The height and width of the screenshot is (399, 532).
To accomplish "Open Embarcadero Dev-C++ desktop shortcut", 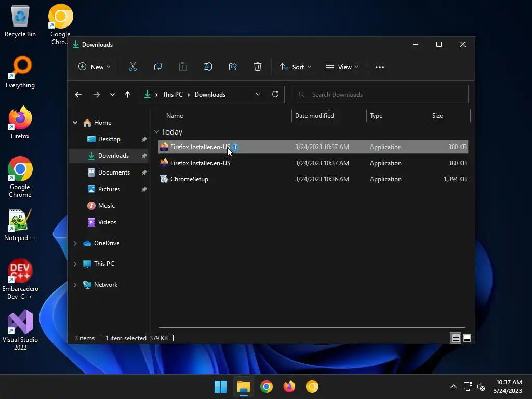I will point(20,279).
